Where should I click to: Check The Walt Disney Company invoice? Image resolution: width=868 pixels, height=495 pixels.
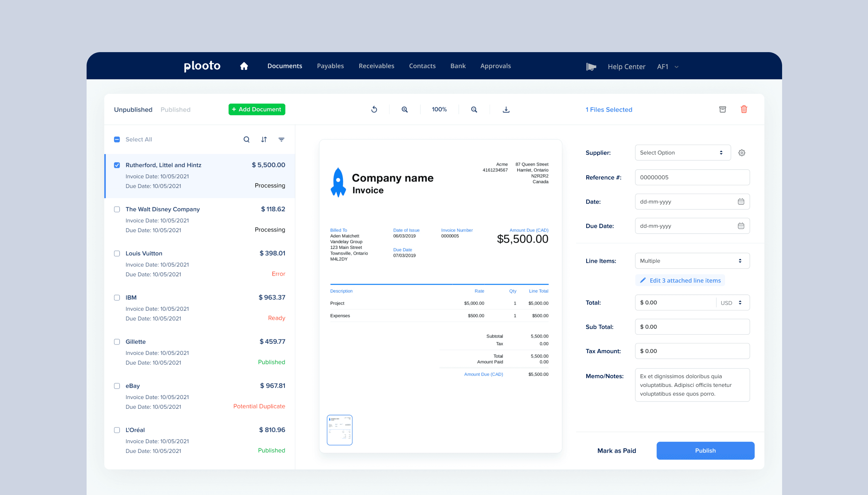(x=117, y=209)
